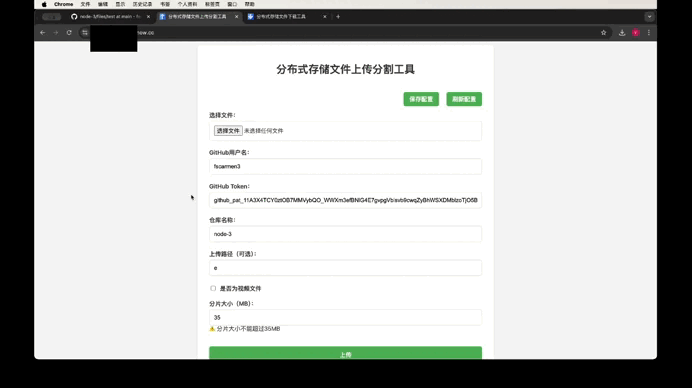Click the GitHub Token label
The height and width of the screenshot is (388, 692).
(229, 186)
